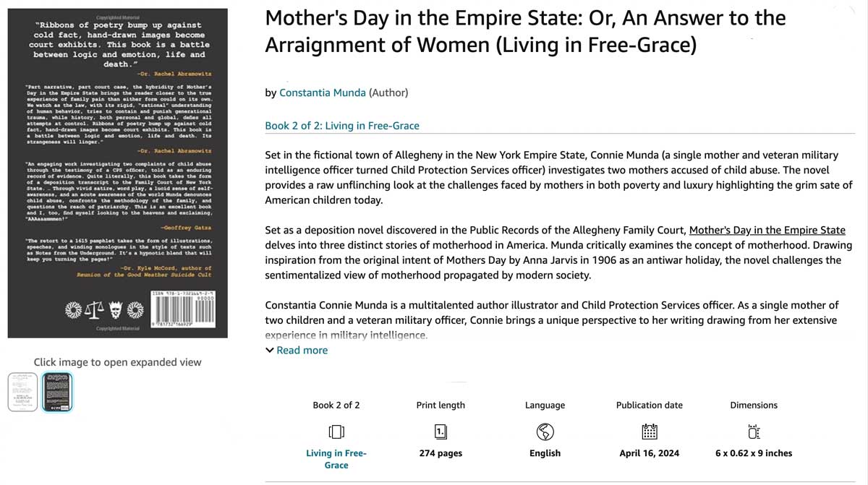Open Book 2 of 2 series link

pyautogui.click(x=342, y=125)
